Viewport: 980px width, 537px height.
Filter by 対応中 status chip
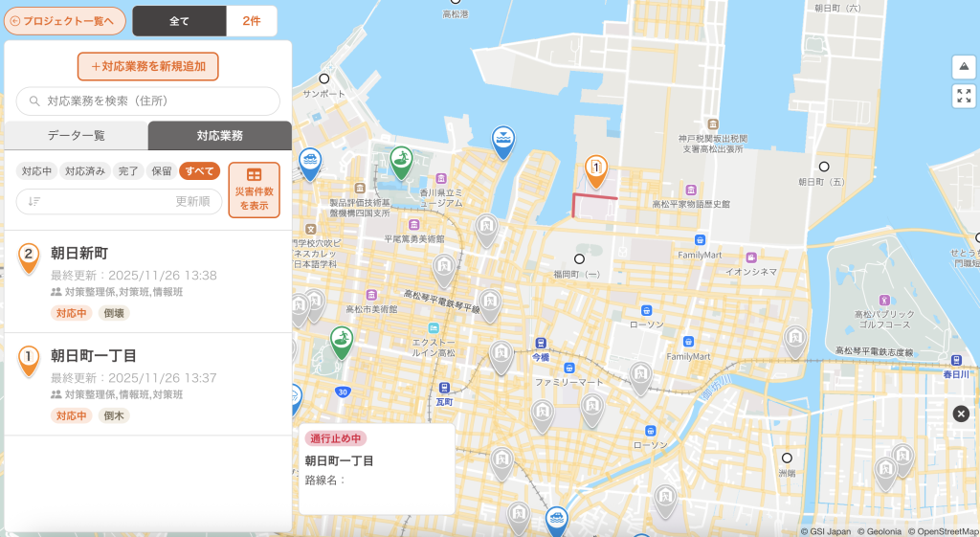tap(36, 171)
